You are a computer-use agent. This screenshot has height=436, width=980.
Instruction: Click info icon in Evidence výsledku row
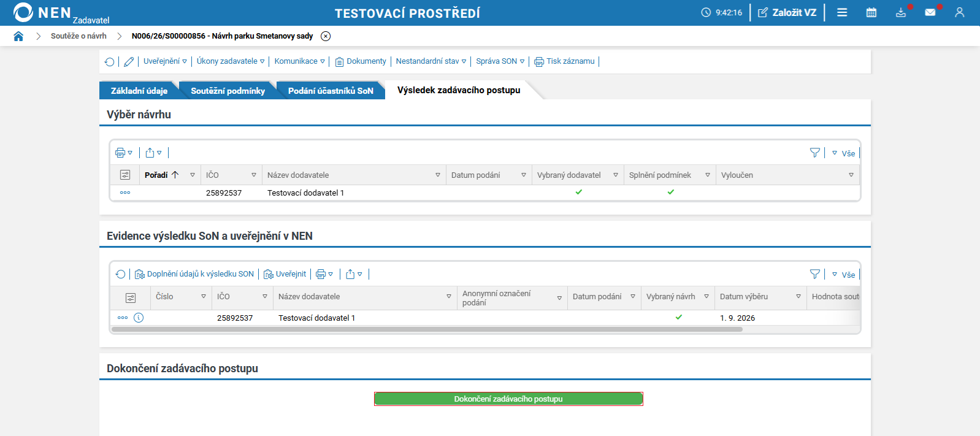[x=139, y=318]
